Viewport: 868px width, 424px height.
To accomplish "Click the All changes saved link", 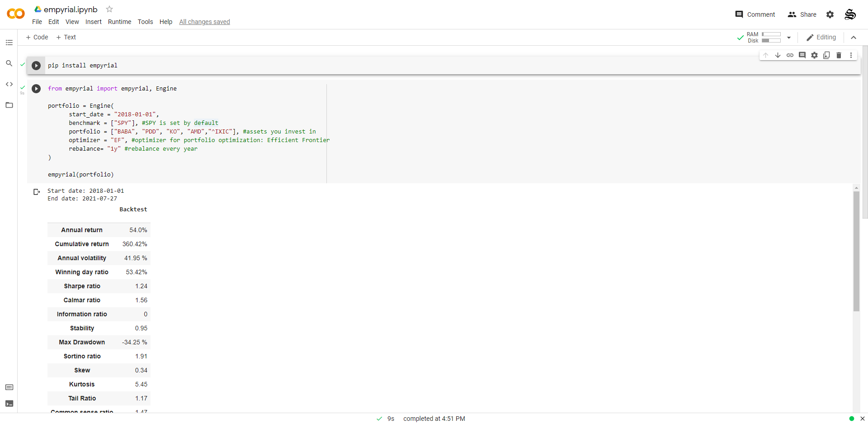I will [204, 22].
